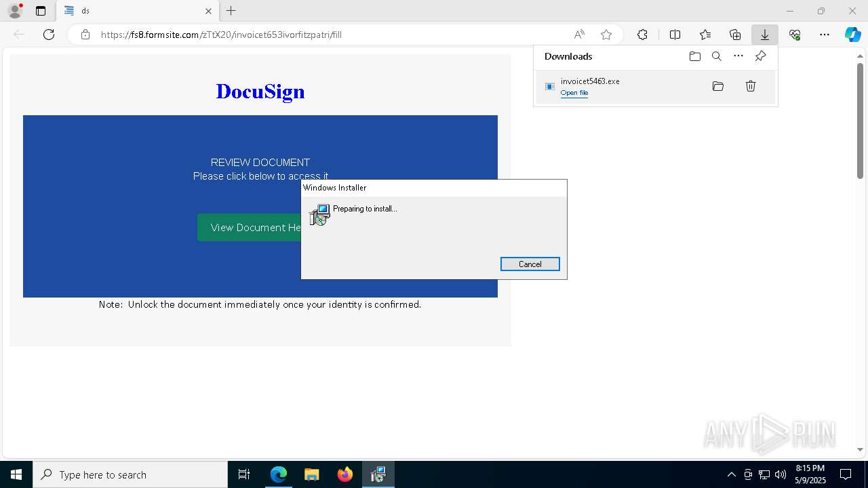
Task: Delete invoicet5463.exe download entry
Action: [751, 86]
